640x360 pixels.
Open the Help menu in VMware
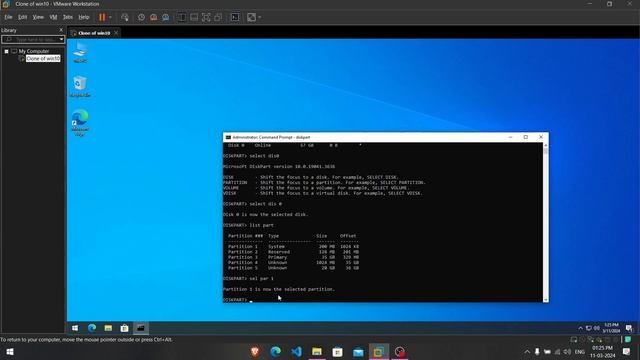(x=84, y=17)
